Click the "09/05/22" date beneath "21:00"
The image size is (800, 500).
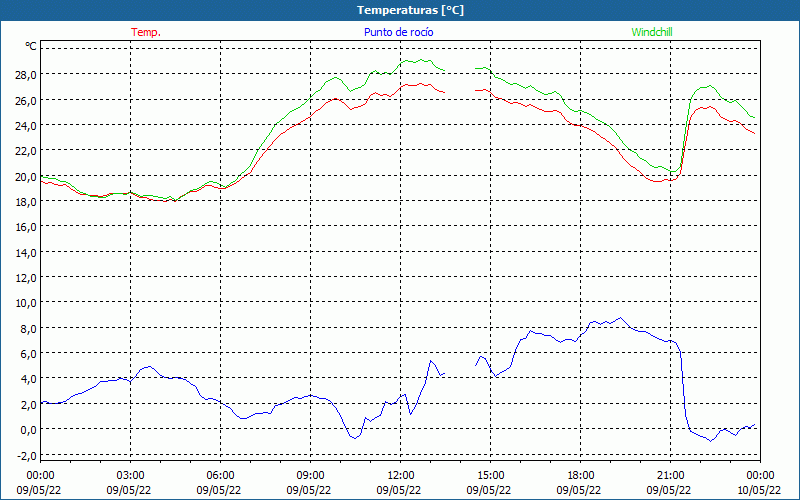[x=669, y=490]
